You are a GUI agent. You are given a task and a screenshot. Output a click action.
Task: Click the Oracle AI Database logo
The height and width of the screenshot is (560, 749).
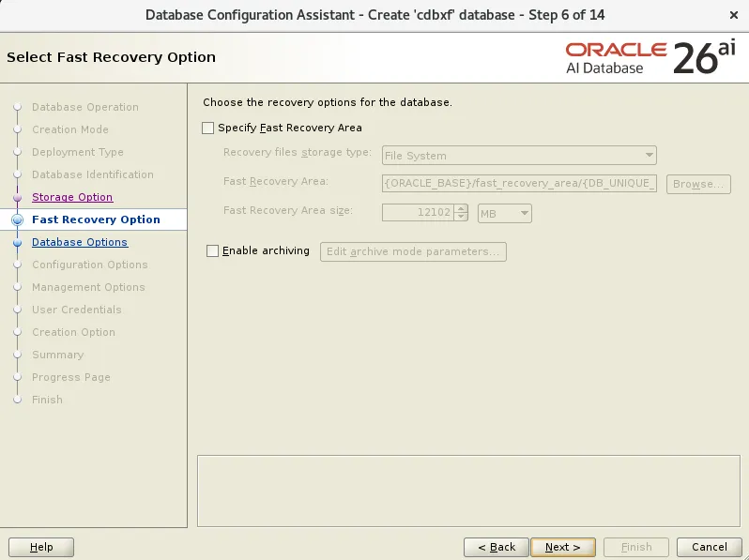(650, 58)
